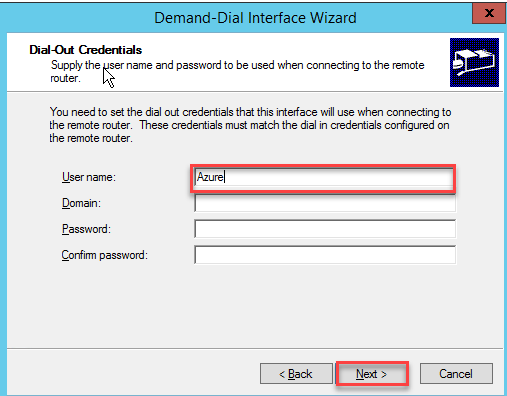Click the User name label
Image resolution: width=507 pixels, height=396 pixels.
pyautogui.click(x=89, y=177)
